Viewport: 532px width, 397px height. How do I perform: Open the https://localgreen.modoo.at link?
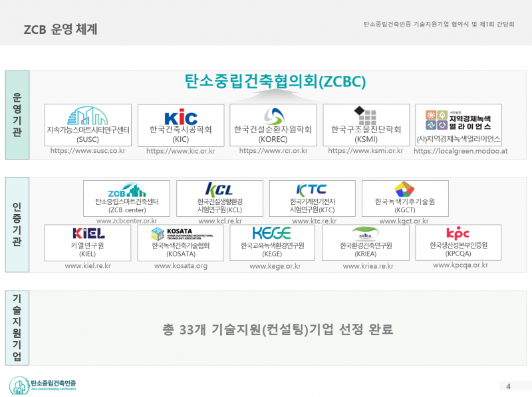pos(461,151)
